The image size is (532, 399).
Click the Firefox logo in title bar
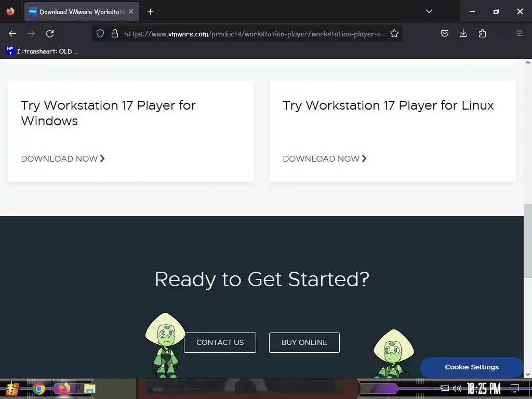pos(10,11)
